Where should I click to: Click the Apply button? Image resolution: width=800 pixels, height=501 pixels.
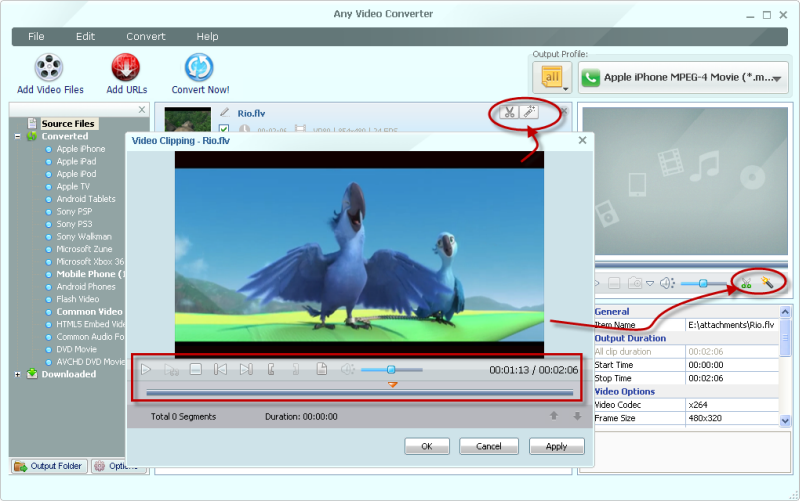(557, 446)
